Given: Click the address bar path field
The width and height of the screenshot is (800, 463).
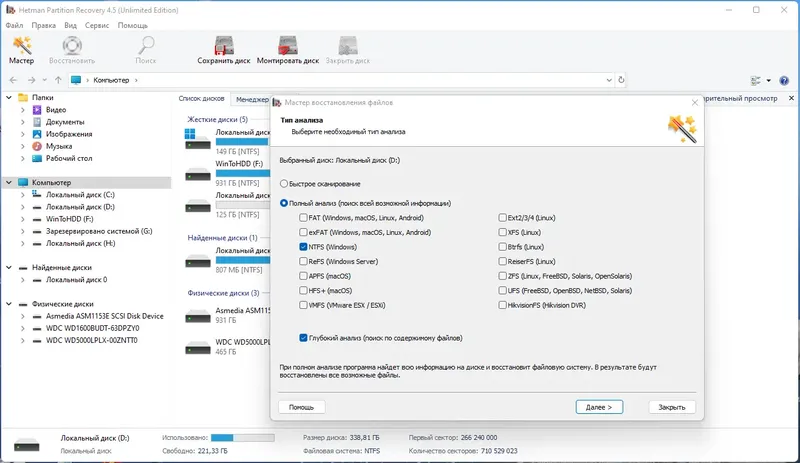Looking at the screenshot, I should [x=341, y=80].
